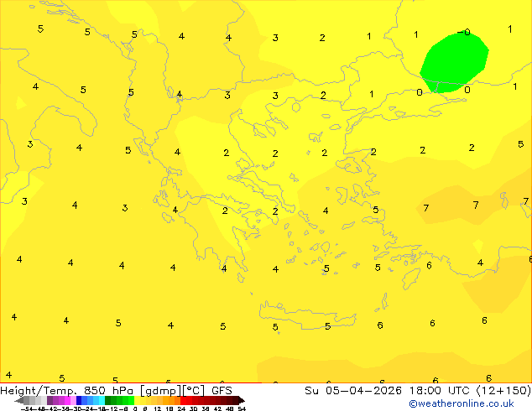The width and height of the screenshot is (532, 411).
Task: Click the GFS model label
Action: point(222,391)
